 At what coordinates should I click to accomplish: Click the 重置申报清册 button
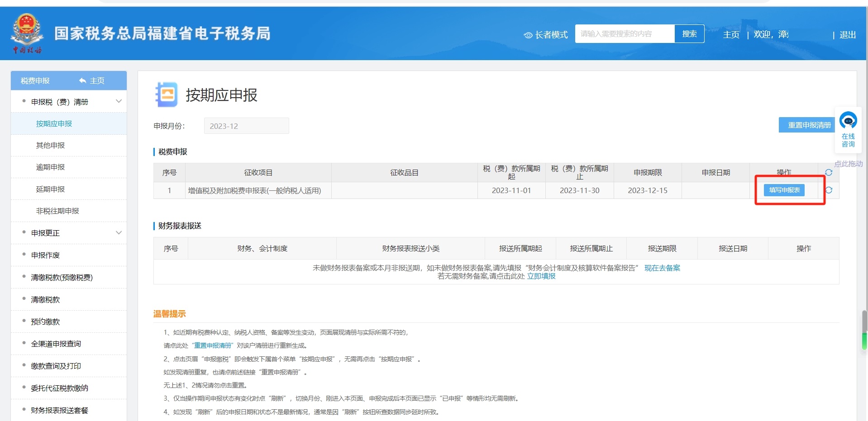pyautogui.click(x=809, y=125)
